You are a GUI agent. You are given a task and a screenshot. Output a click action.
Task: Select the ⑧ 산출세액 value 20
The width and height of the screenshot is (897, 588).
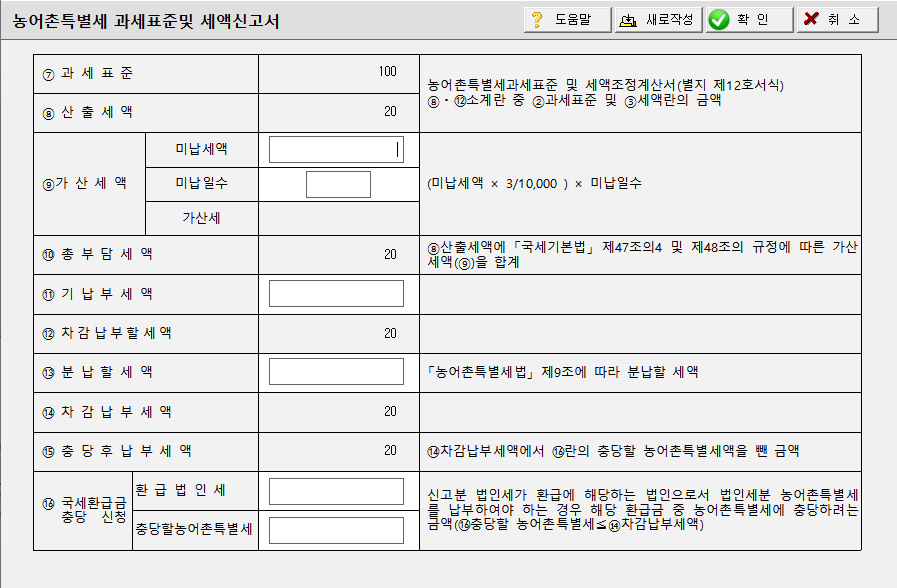click(390, 112)
